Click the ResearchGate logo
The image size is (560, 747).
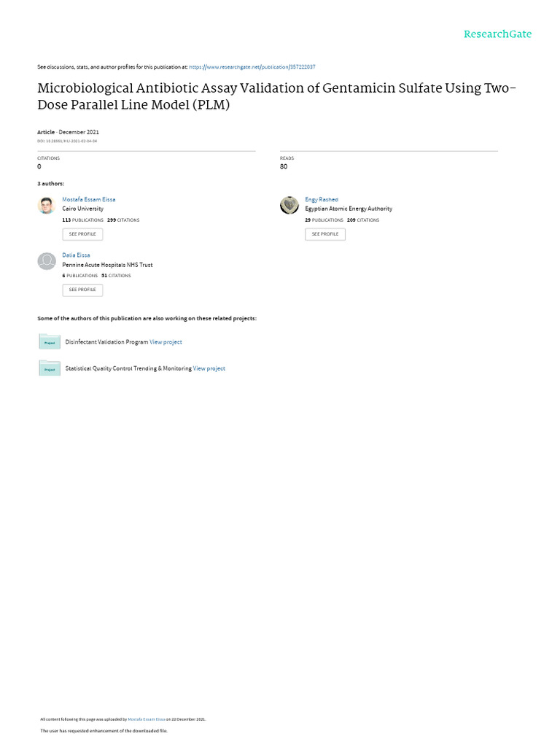(497, 34)
